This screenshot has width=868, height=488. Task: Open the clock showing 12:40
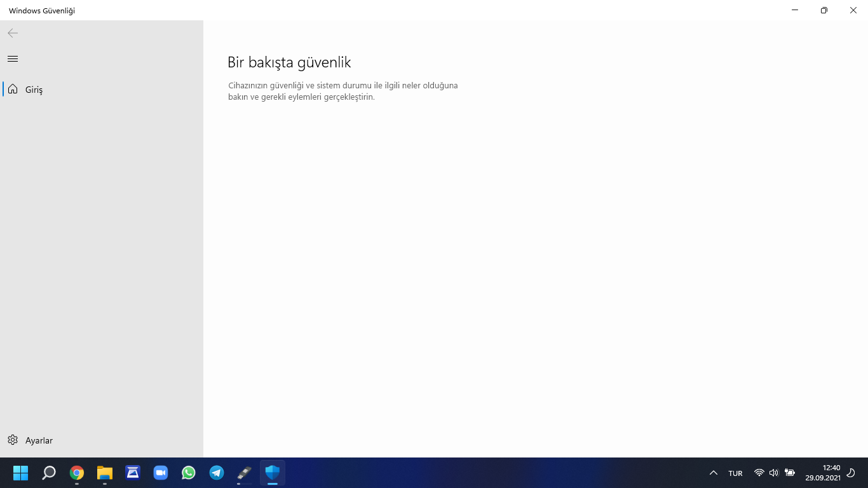click(823, 473)
